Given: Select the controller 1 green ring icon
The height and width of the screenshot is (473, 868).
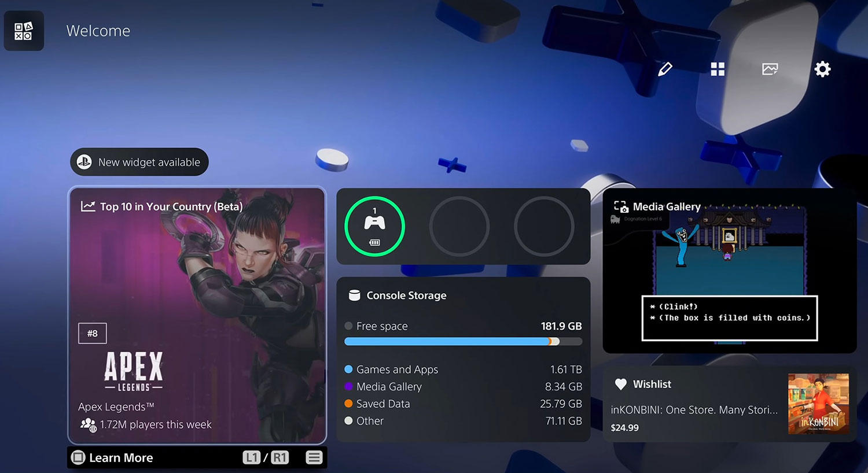Looking at the screenshot, I should click(374, 226).
